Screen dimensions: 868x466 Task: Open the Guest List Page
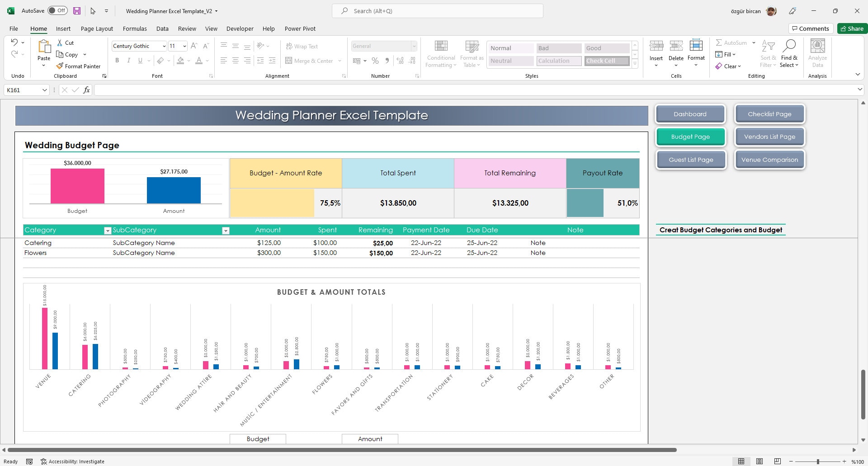690,159
